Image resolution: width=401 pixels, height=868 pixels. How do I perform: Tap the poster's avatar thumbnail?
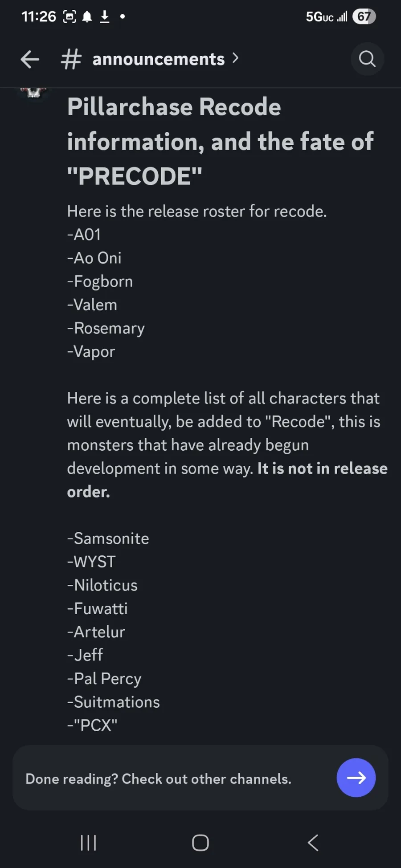[33, 92]
